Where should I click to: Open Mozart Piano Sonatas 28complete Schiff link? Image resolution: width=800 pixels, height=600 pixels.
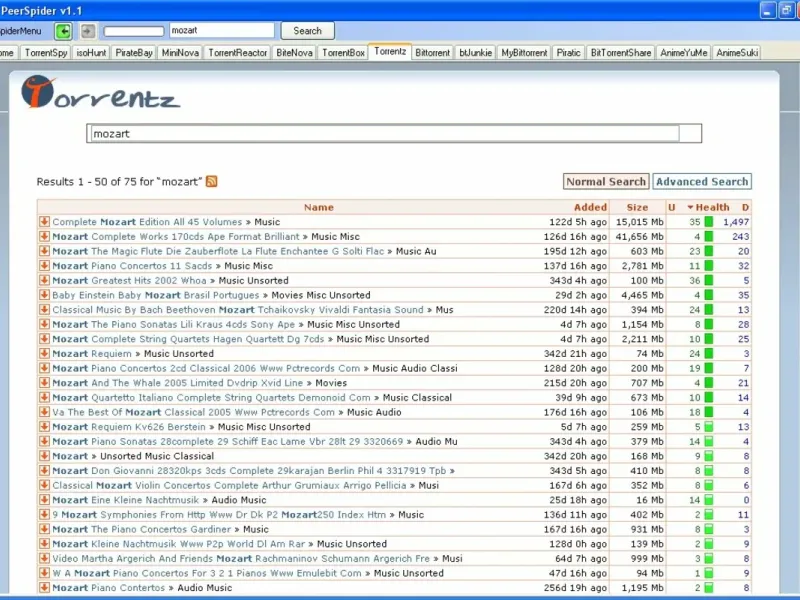click(x=228, y=441)
